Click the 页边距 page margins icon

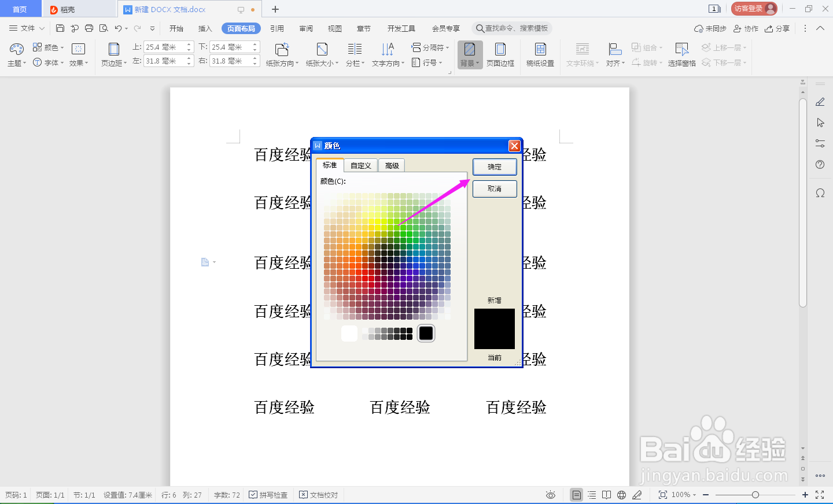click(x=114, y=49)
